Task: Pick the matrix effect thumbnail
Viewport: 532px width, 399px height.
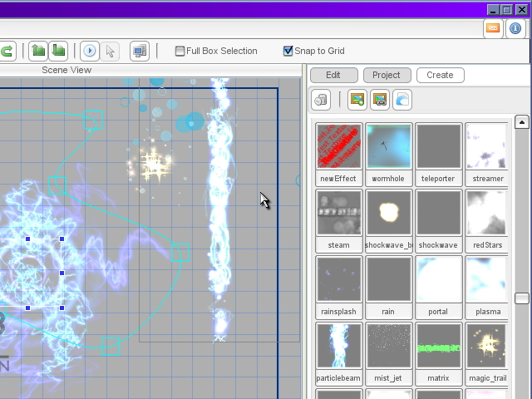Action: pyautogui.click(x=438, y=346)
